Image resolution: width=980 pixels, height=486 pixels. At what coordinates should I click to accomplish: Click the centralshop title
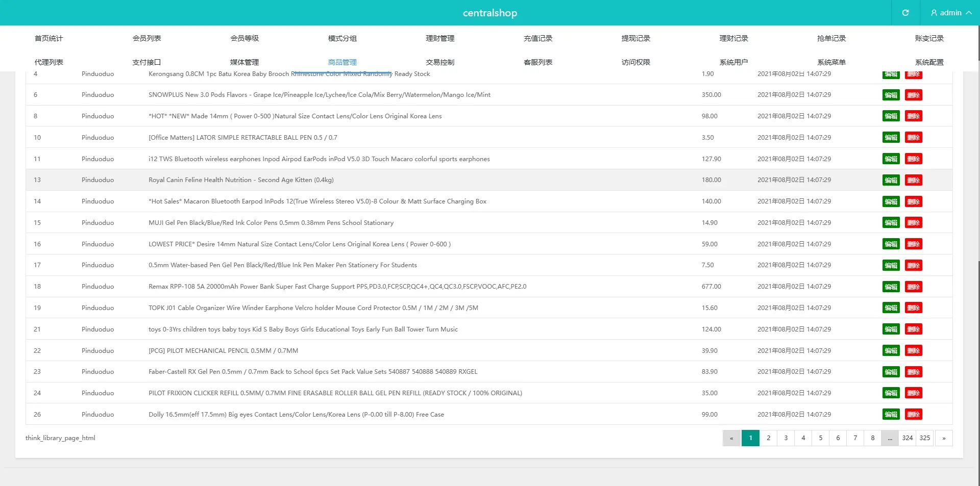[x=489, y=13]
